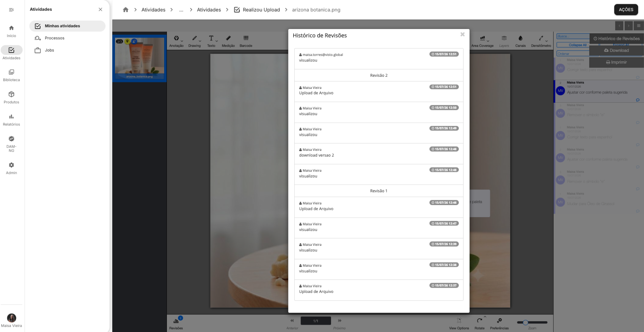Close the Atividades side panel
The width and height of the screenshot is (644, 332).
point(100,9)
